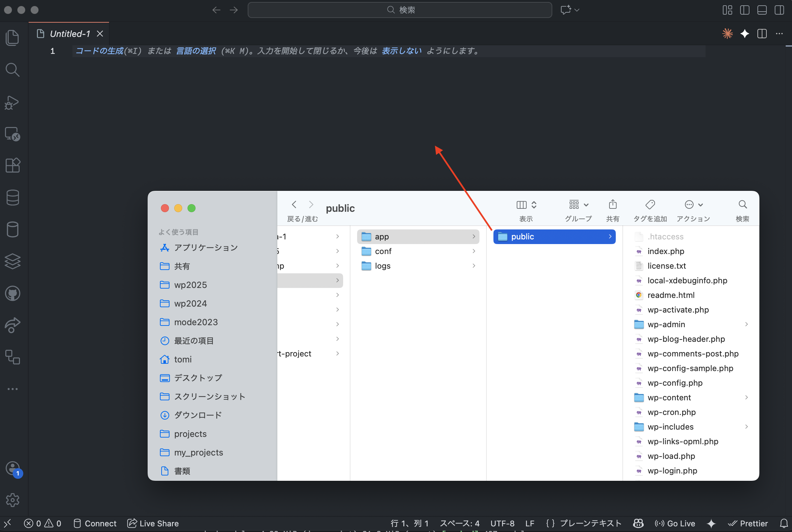The width and height of the screenshot is (792, 532).
Task: Toggle the bottom panel layout button
Action: pyautogui.click(x=762, y=10)
